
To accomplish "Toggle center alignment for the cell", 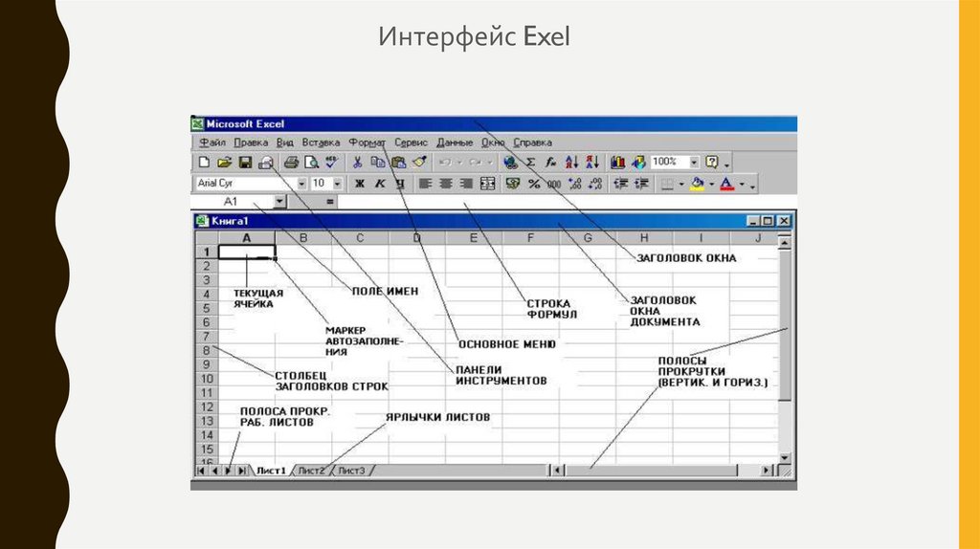I will (446, 184).
